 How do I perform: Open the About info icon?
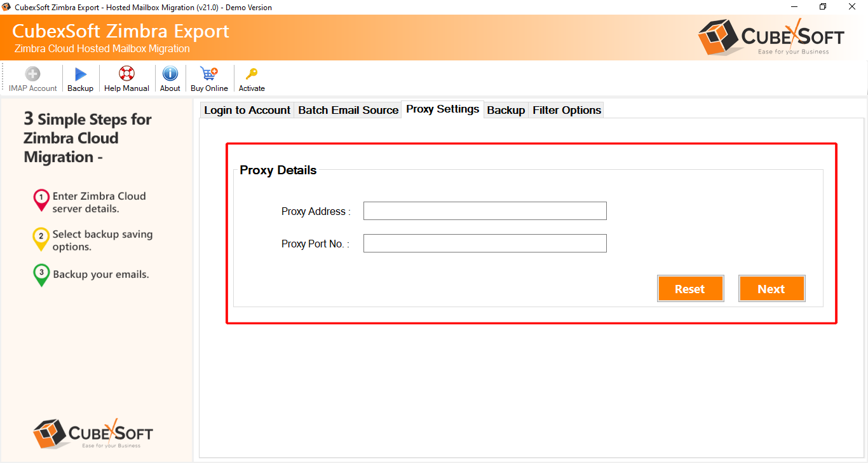click(170, 74)
